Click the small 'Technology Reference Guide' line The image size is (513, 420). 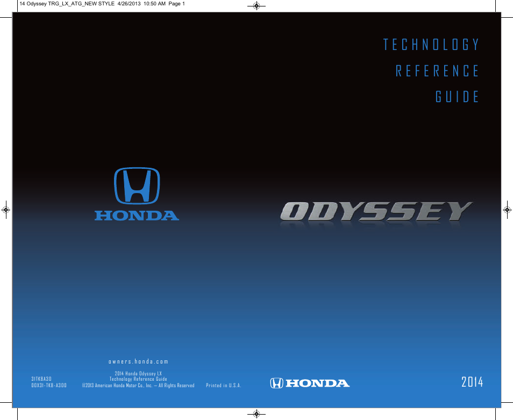[138, 379]
